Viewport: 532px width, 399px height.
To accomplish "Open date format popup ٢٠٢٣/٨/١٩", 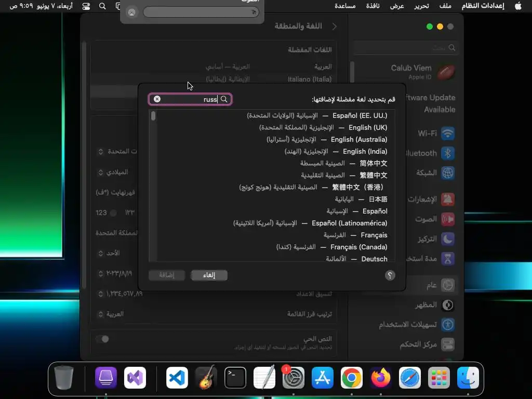I will pos(115,273).
